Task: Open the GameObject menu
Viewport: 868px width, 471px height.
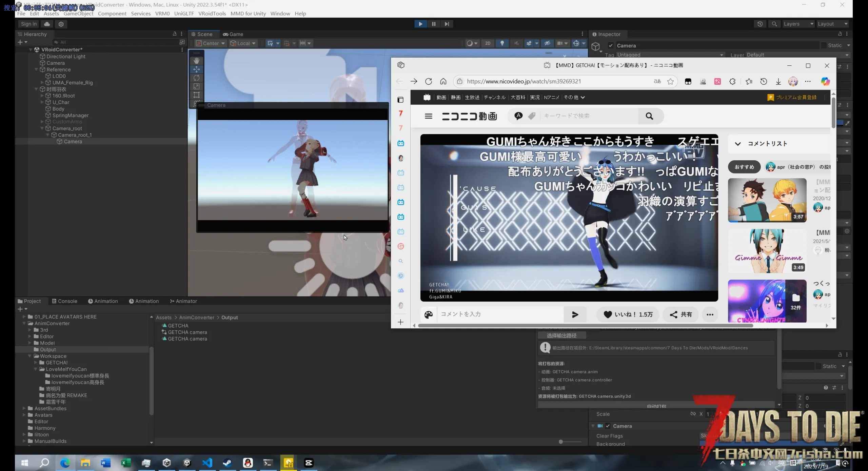Action: (78, 14)
